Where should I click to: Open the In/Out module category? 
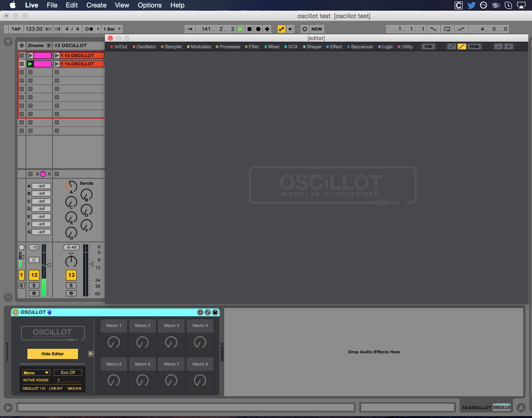[119, 46]
